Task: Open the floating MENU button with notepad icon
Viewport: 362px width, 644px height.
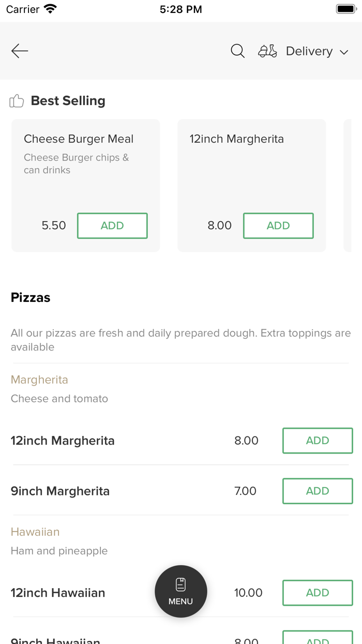Action: tap(180, 591)
